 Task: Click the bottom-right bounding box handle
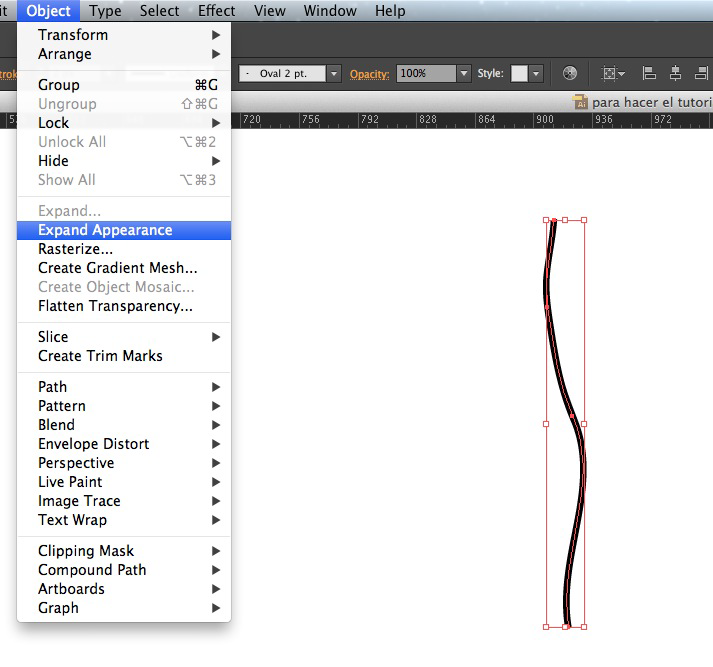pyautogui.click(x=584, y=627)
